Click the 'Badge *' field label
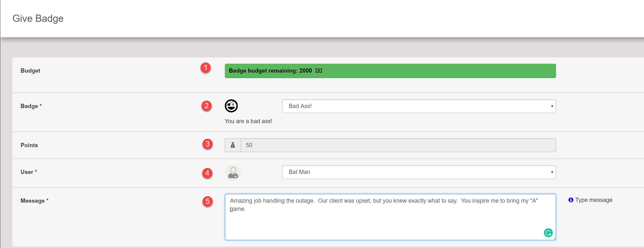The width and height of the screenshot is (644, 248). click(31, 106)
